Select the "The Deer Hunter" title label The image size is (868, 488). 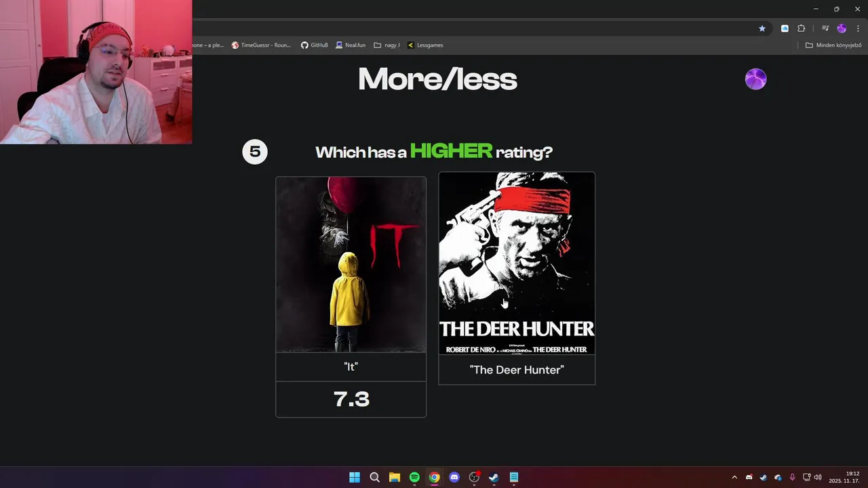tap(517, 370)
